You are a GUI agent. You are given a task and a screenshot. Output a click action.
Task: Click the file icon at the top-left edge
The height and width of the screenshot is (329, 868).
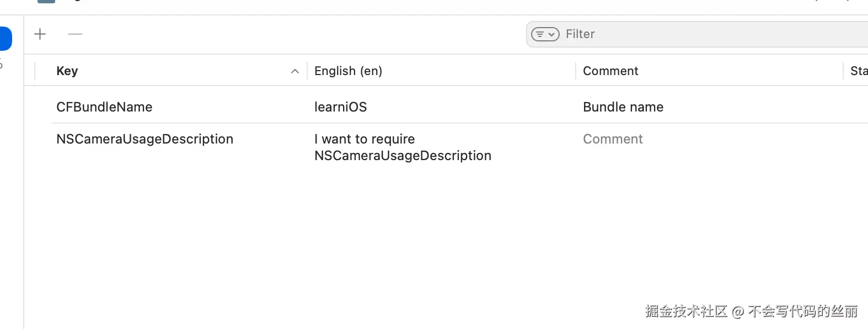click(46, 1)
